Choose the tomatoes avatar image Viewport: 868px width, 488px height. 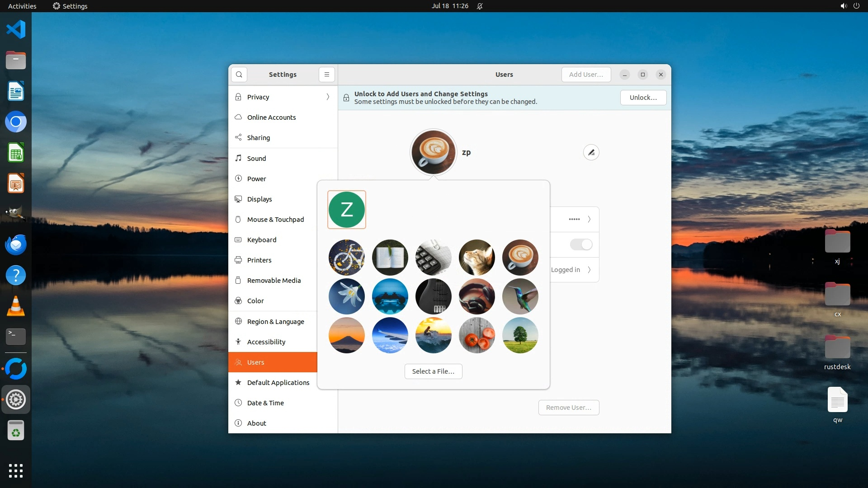pyautogui.click(x=476, y=335)
